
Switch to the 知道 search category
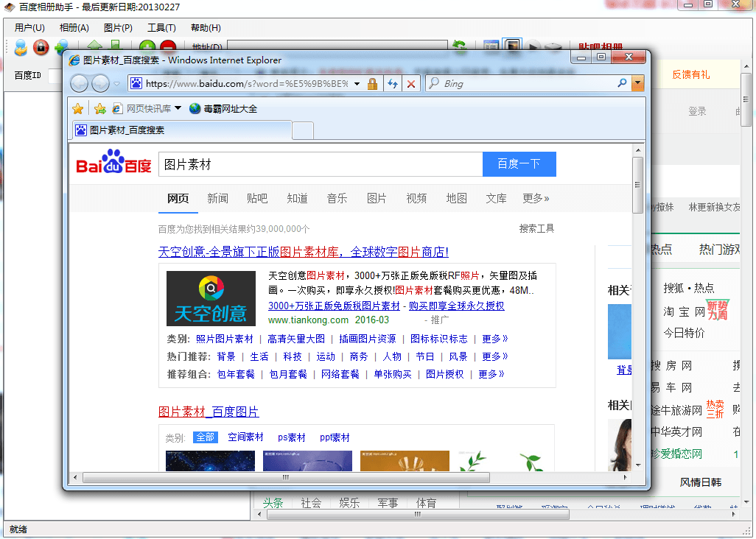pos(297,199)
